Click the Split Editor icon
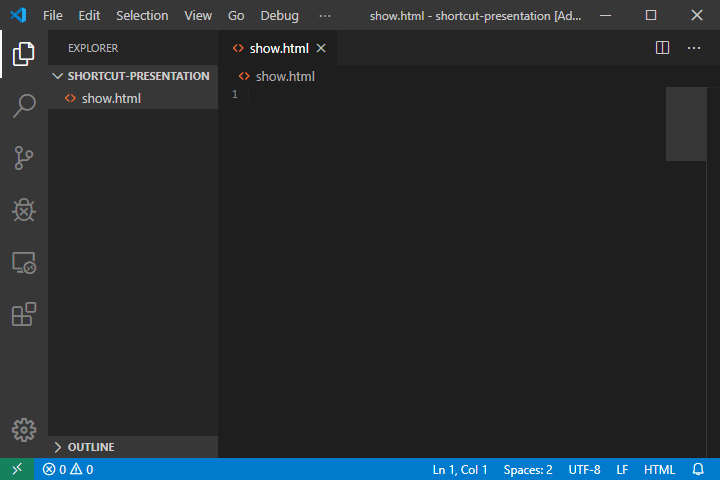The image size is (720, 480). (x=662, y=48)
